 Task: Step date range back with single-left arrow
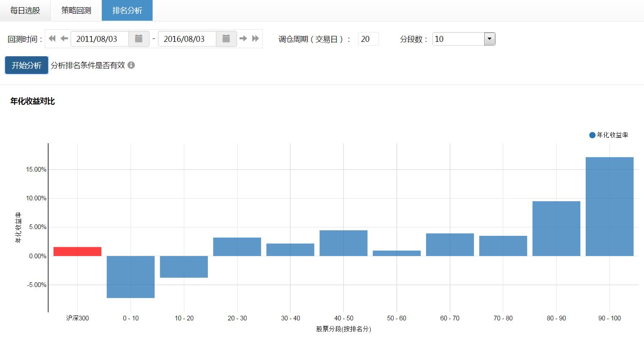[x=64, y=39]
